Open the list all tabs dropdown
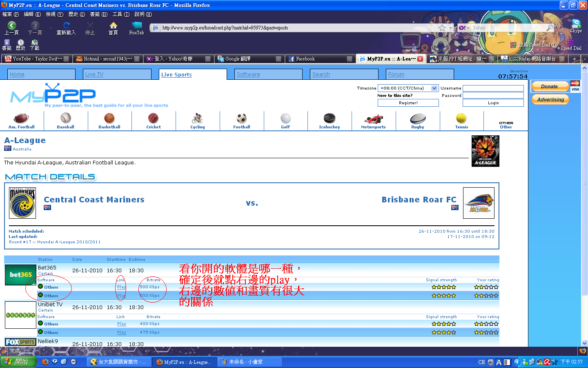 tap(584, 59)
